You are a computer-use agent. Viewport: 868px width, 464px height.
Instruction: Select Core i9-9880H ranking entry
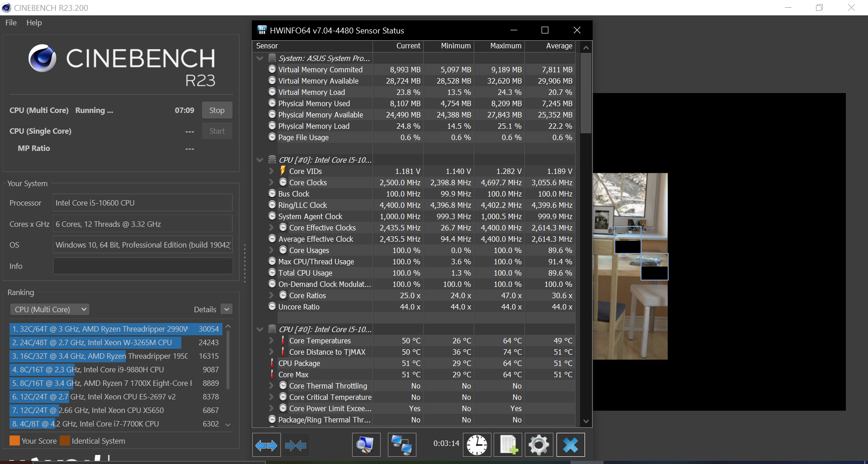116,370
